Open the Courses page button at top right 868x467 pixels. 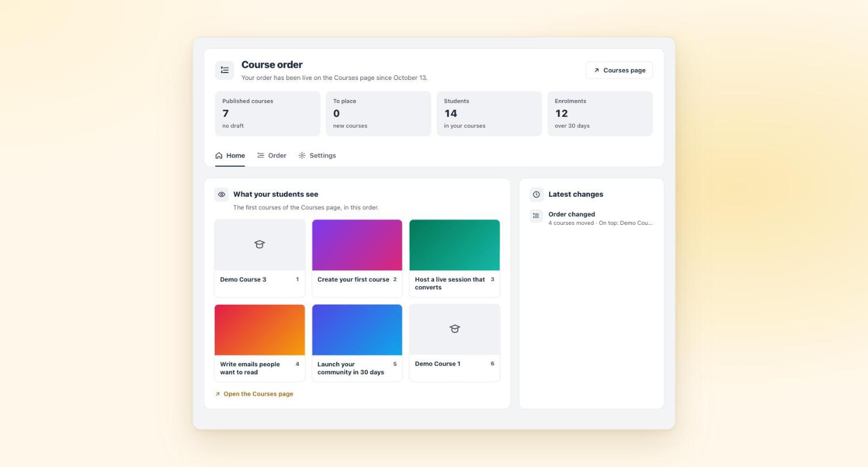(619, 70)
